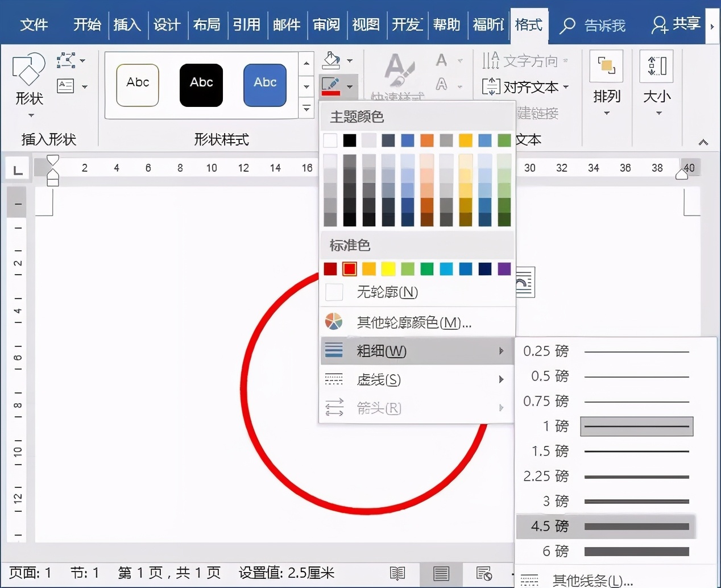Pick the dark red standard color swatch
721x588 pixels.
click(330, 269)
